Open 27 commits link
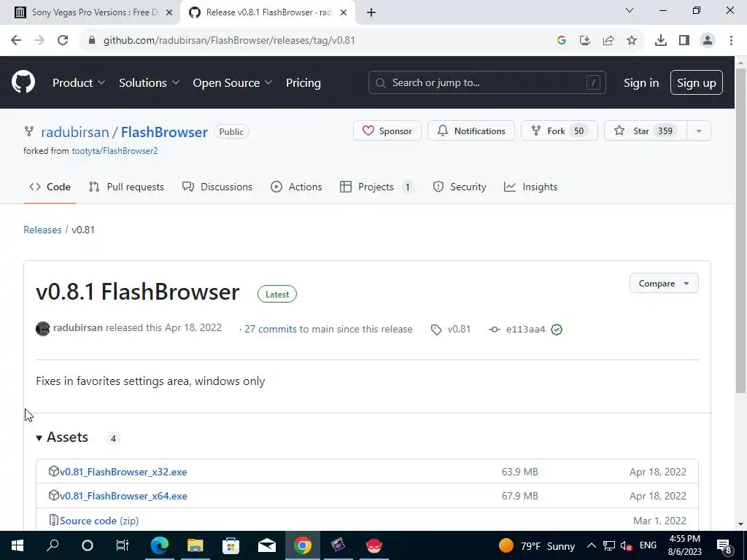747x560 pixels. [x=270, y=329]
